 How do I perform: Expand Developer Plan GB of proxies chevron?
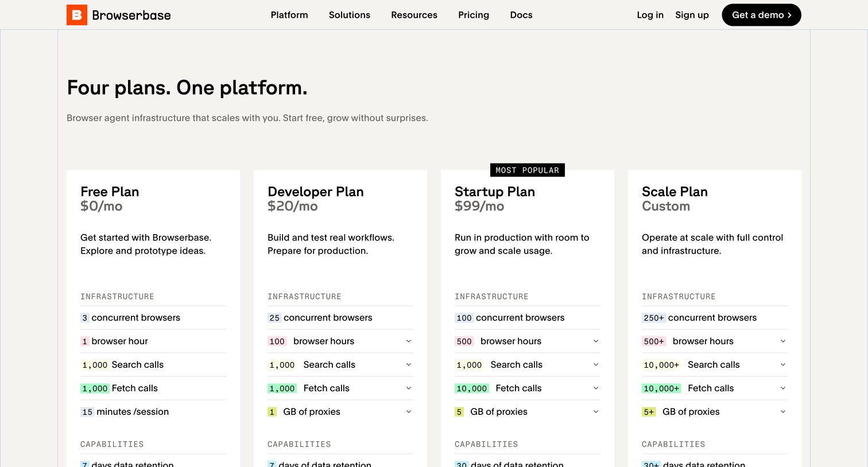pos(409,412)
